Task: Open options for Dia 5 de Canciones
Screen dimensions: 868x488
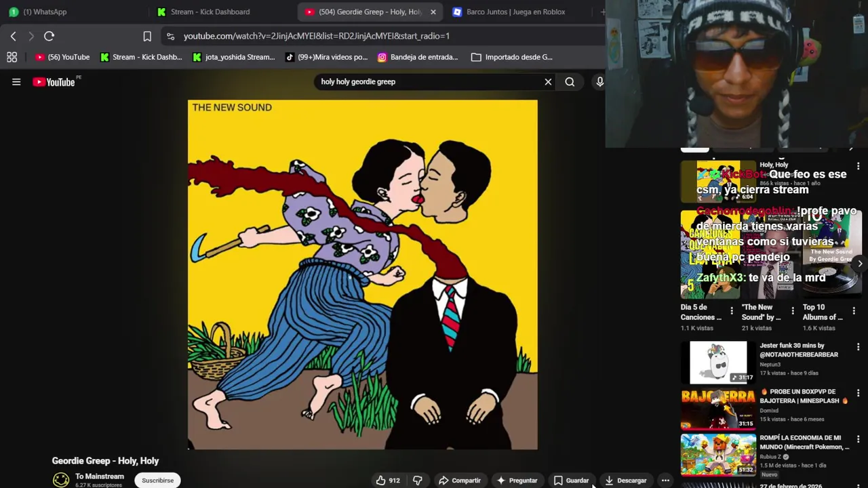Action: point(731,312)
